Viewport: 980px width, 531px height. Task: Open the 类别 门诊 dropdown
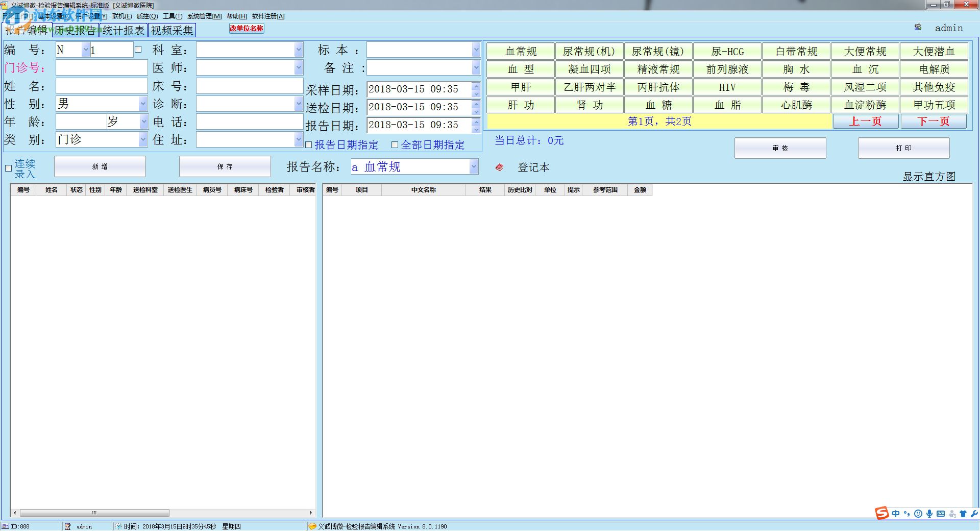tap(143, 139)
